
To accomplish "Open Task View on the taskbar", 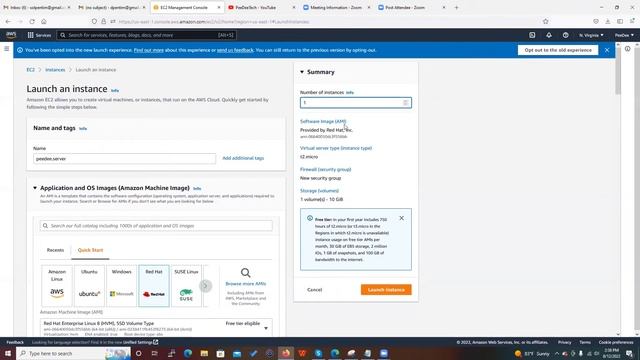I will 155,353.
